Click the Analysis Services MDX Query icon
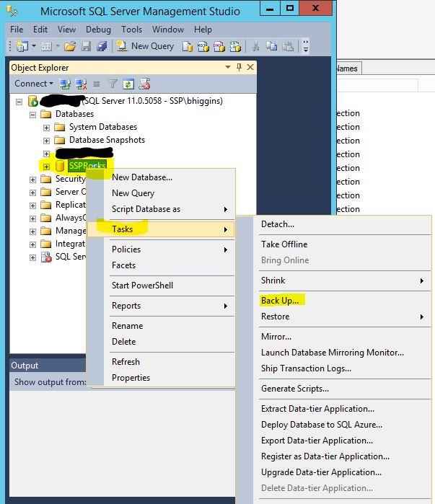 point(203,46)
